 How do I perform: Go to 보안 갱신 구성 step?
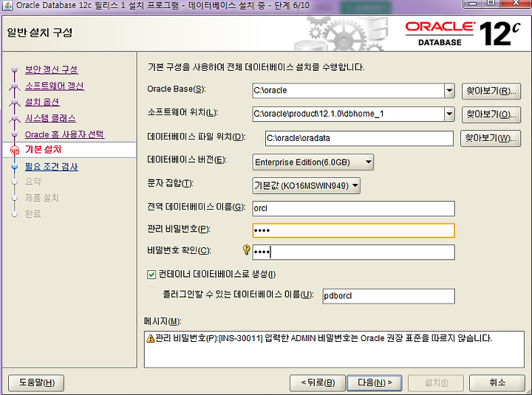pyautogui.click(x=52, y=69)
